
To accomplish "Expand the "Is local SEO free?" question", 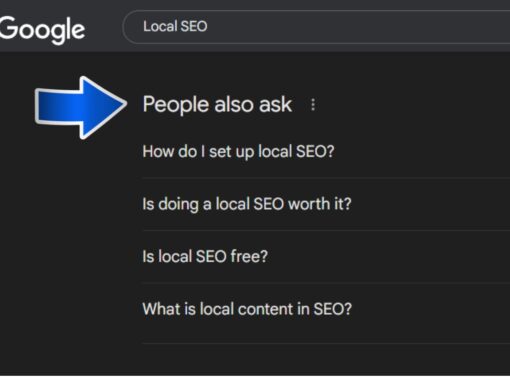I will point(326,256).
